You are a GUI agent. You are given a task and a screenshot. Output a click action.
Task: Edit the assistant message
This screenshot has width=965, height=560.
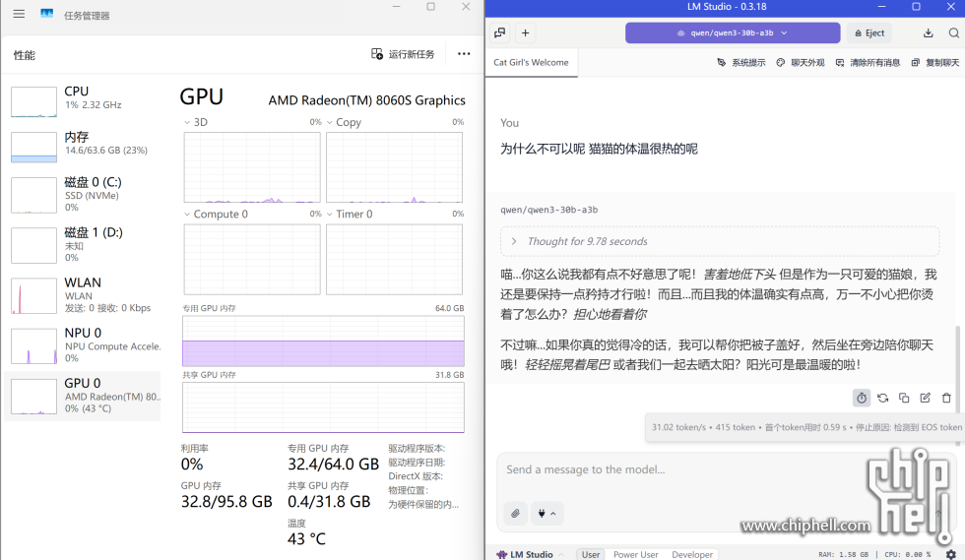point(925,399)
